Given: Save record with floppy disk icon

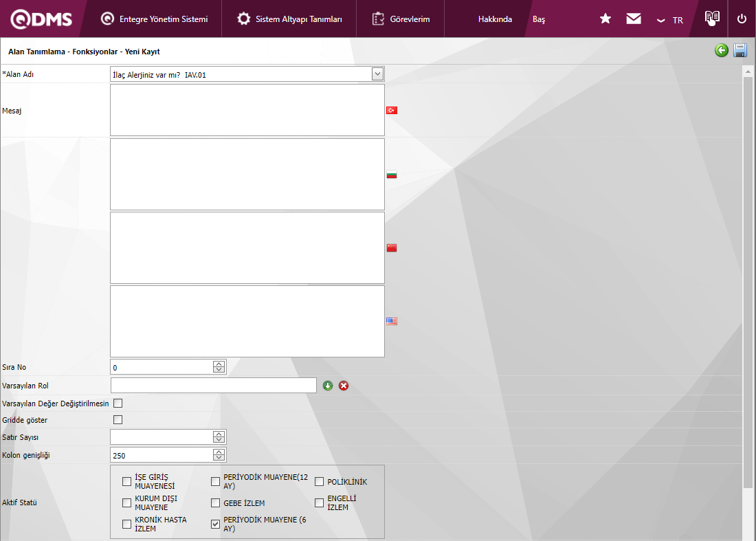Looking at the screenshot, I should [740, 50].
